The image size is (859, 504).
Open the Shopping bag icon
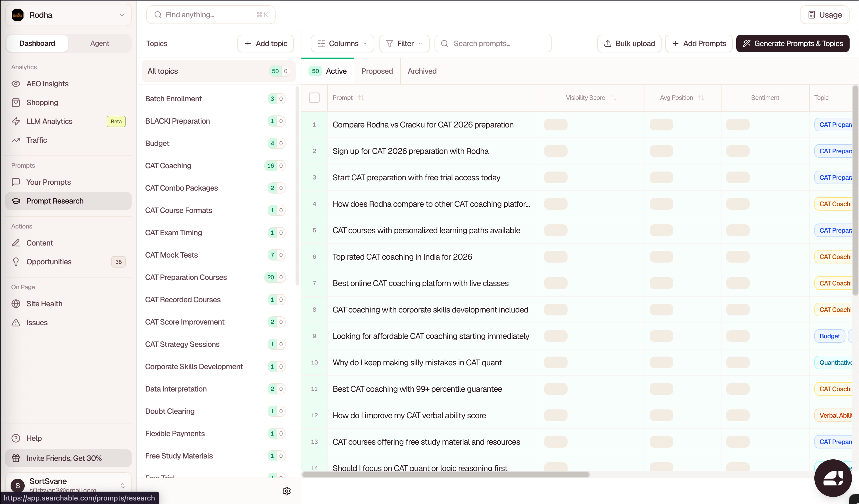[x=16, y=103]
